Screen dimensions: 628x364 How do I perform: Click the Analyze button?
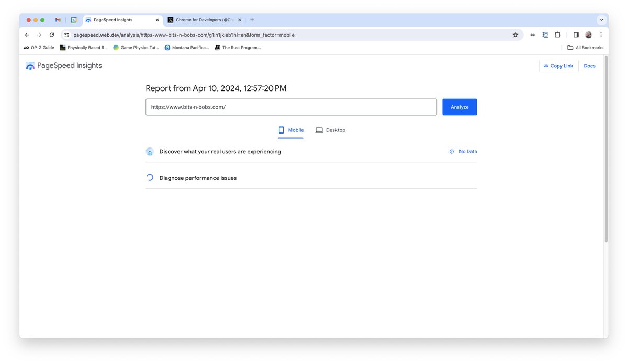(459, 107)
